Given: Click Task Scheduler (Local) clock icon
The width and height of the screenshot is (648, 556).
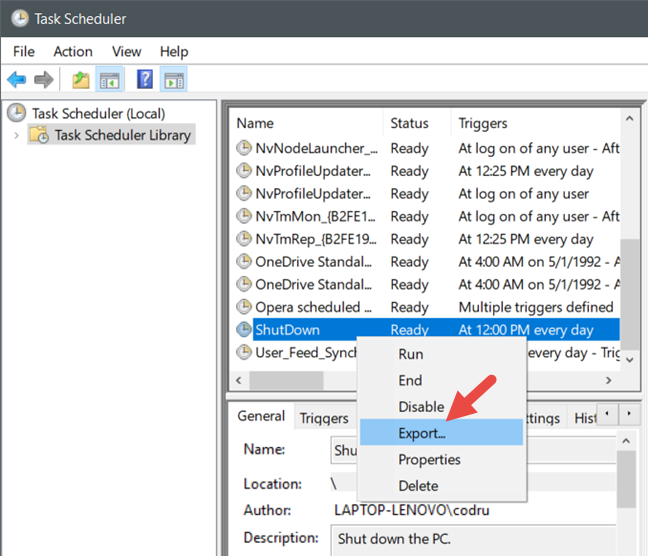Looking at the screenshot, I should [x=17, y=113].
